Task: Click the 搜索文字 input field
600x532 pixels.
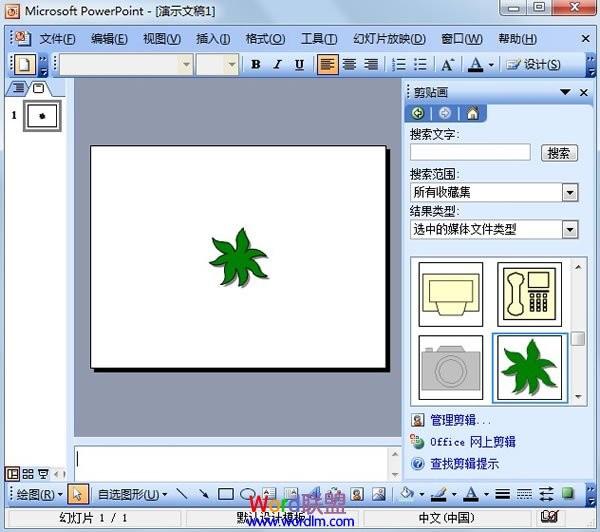Action: (x=470, y=152)
